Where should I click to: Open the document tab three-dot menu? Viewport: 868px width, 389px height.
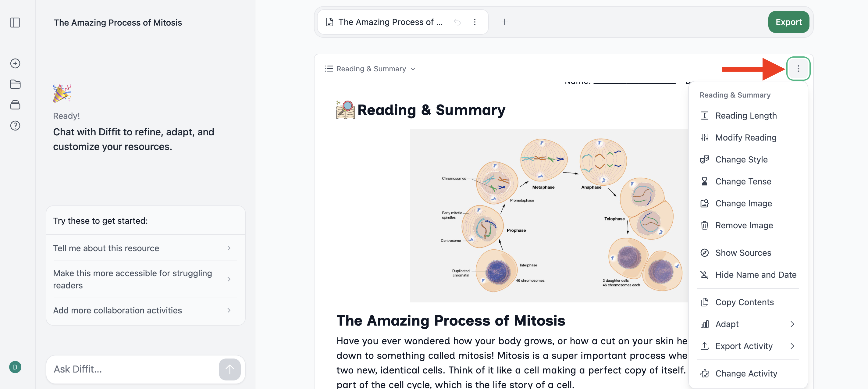point(475,22)
